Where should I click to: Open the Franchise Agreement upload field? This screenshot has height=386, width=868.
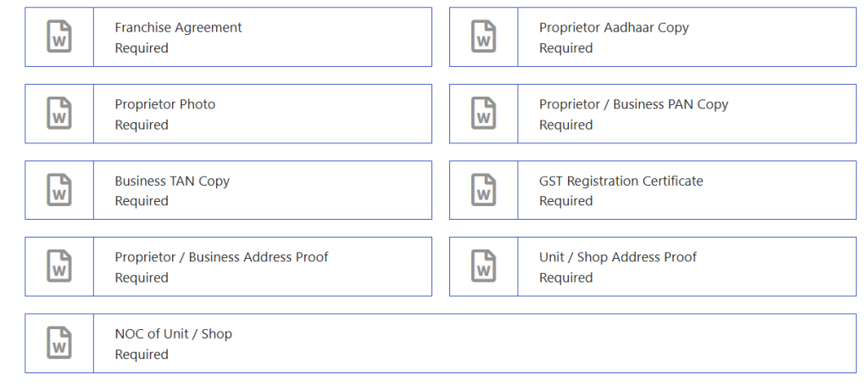[178, 28]
